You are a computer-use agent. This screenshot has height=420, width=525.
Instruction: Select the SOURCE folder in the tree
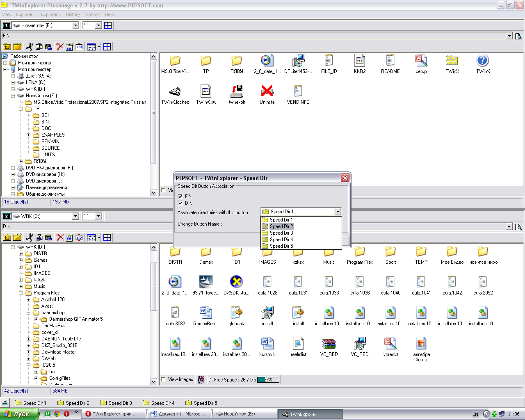50,148
